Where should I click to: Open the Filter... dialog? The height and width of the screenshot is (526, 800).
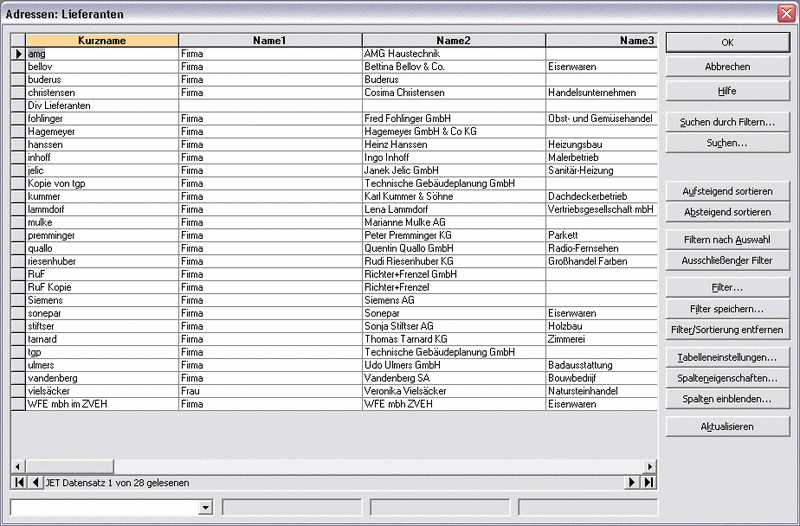728,288
